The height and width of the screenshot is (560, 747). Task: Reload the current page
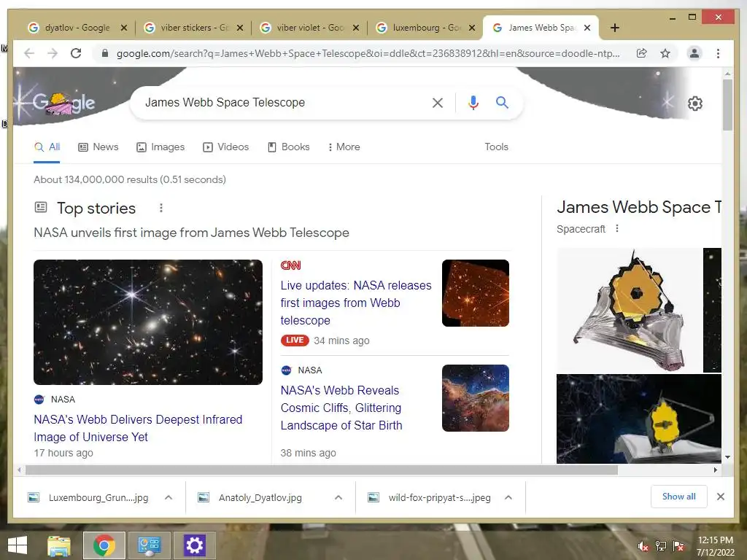tap(76, 53)
